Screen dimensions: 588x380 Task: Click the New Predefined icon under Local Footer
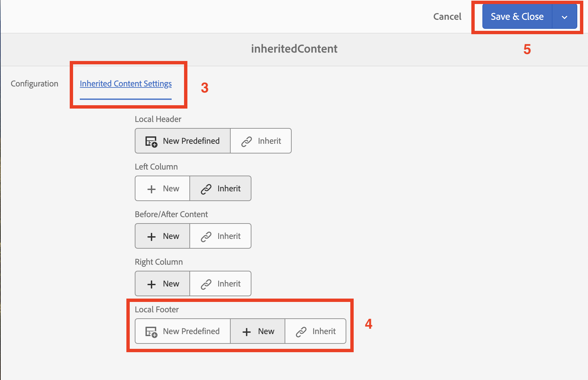tap(151, 332)
